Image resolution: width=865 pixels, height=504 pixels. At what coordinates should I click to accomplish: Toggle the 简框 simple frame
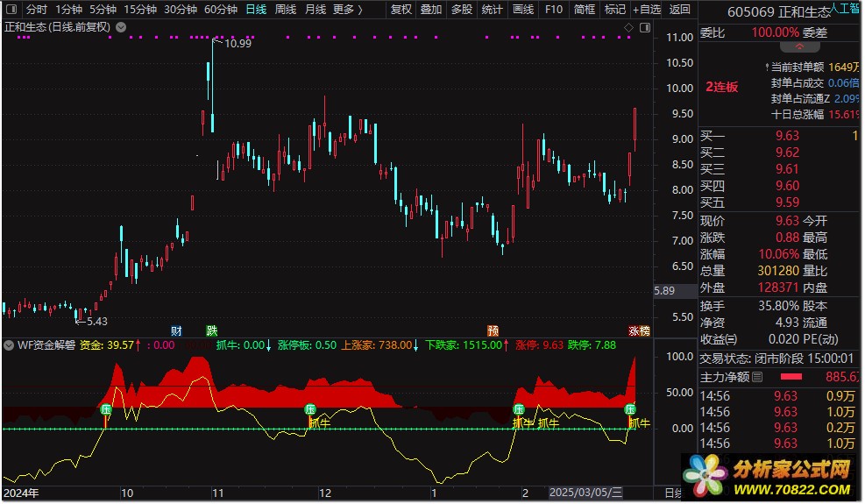coord(585,10)
